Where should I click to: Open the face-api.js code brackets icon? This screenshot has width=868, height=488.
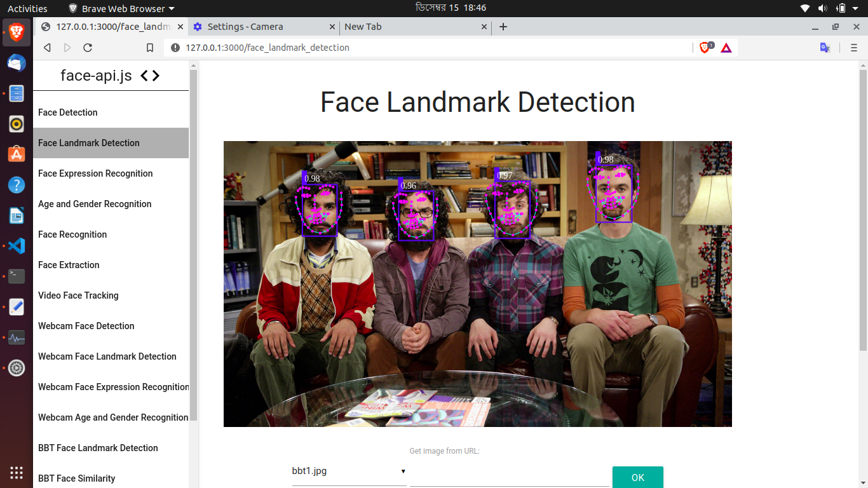150,75
